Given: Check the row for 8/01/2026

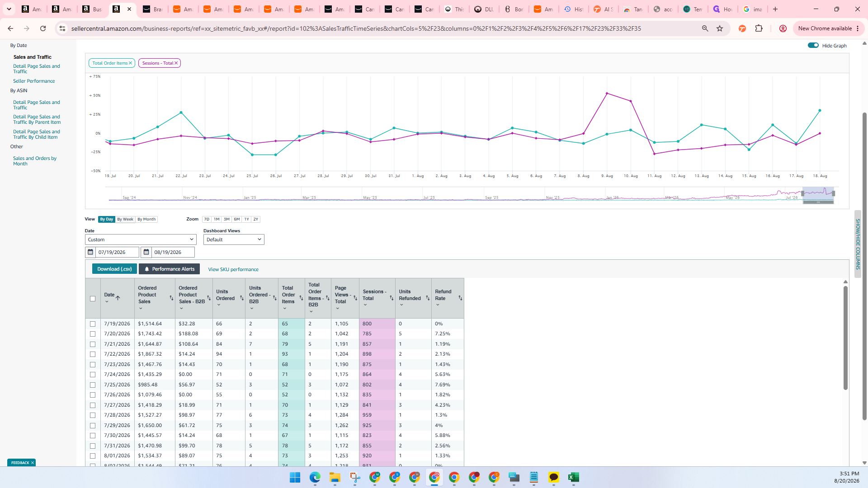Looking at the screenshot, I should (93, 456).
